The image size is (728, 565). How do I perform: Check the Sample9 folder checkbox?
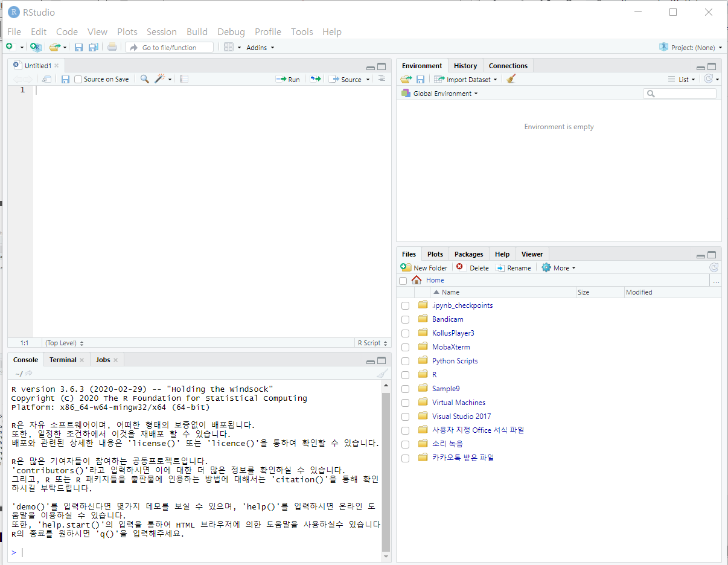tap(406, 389)
